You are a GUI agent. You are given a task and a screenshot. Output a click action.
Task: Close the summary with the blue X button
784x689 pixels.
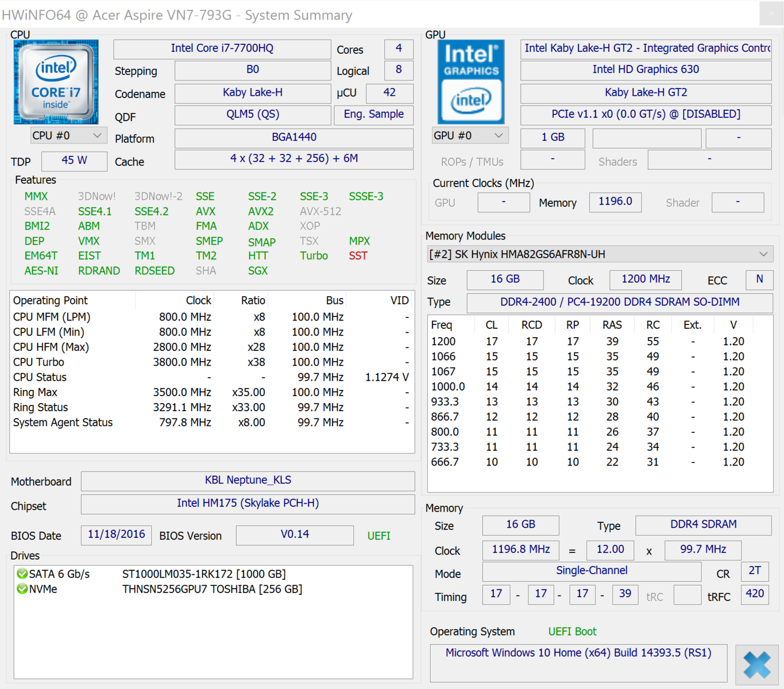tap(757, 665)
